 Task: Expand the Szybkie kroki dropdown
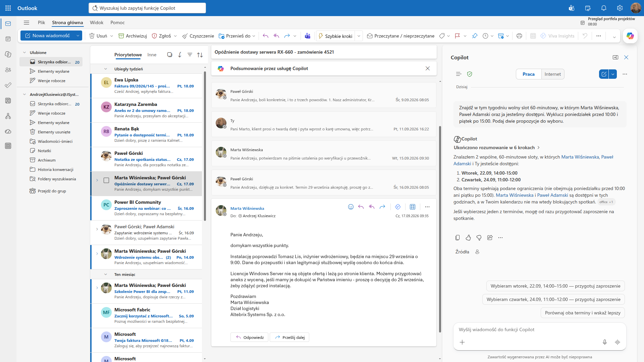pos(359,36)
